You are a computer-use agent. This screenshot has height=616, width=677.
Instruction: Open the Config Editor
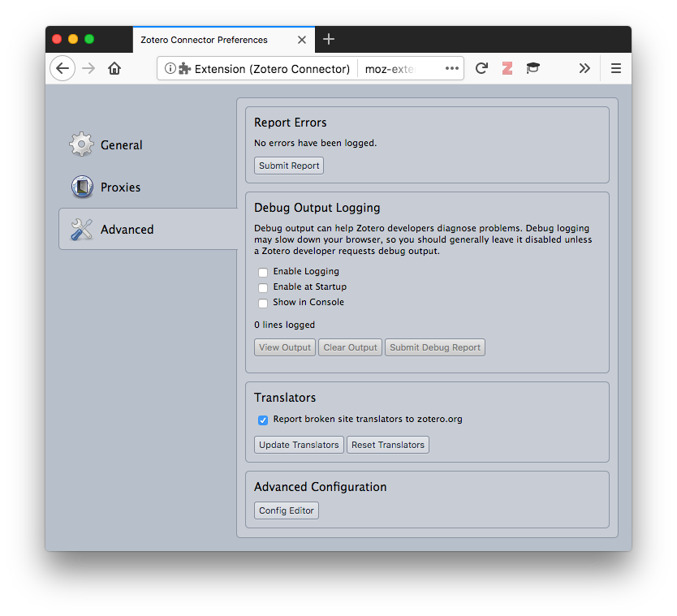click(x=287, y=510)
